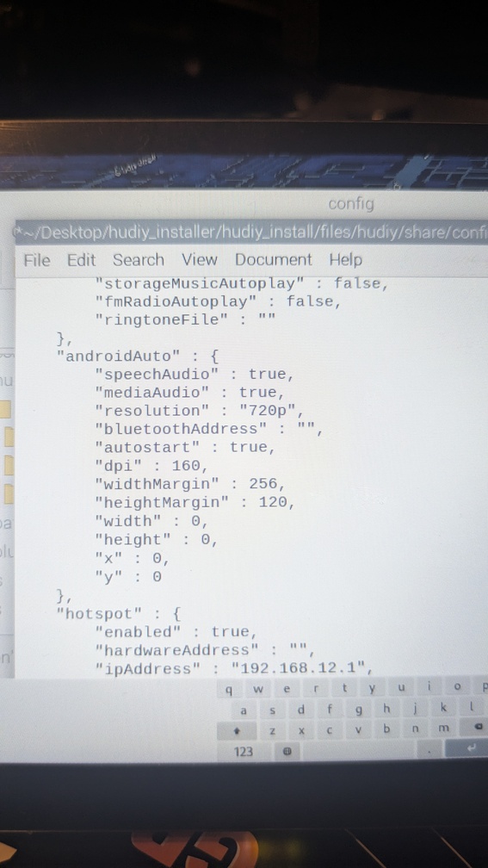Open the View menu
Image resolution: width=488 pixels, height=868 pixels.
click(199, 260)
